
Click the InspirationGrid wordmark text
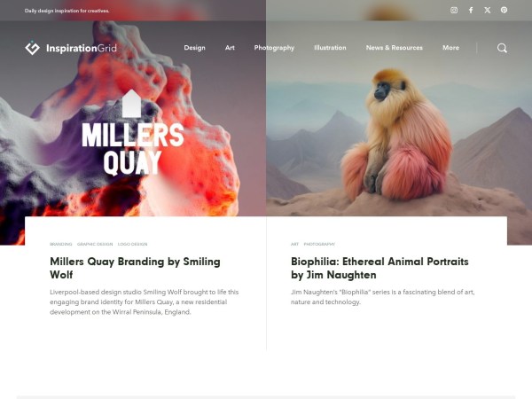pyautogui.click(x=82, y=48)
